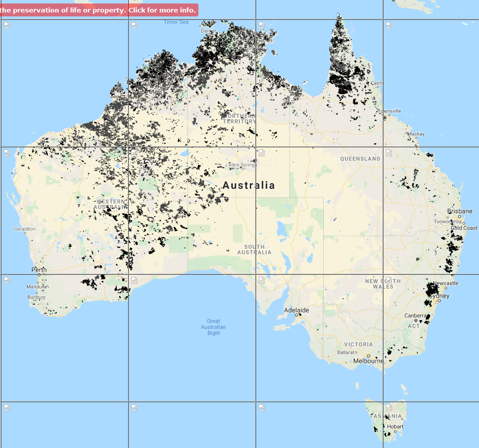The width and height of the screenshot is (479, 448).
Task: Select the Darwin city label
Action: 208,31
